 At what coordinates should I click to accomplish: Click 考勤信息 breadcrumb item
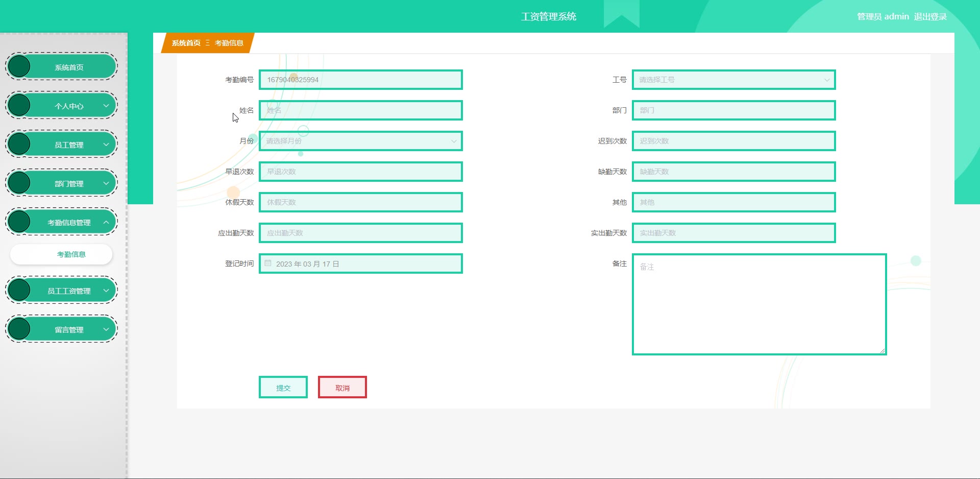point(229,43)
